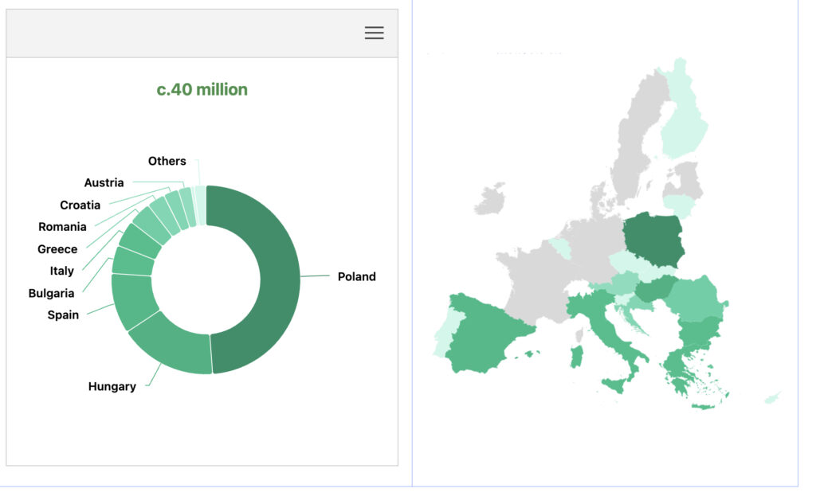
Task: Click the c.40 million total heading
Action: tap(202, 90)
